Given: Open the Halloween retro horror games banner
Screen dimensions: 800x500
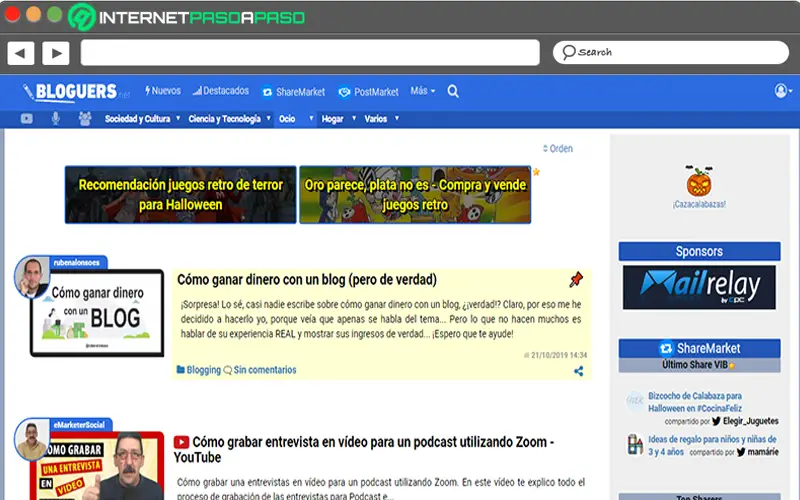Looking at the screenshot, I should coord(181,194).
